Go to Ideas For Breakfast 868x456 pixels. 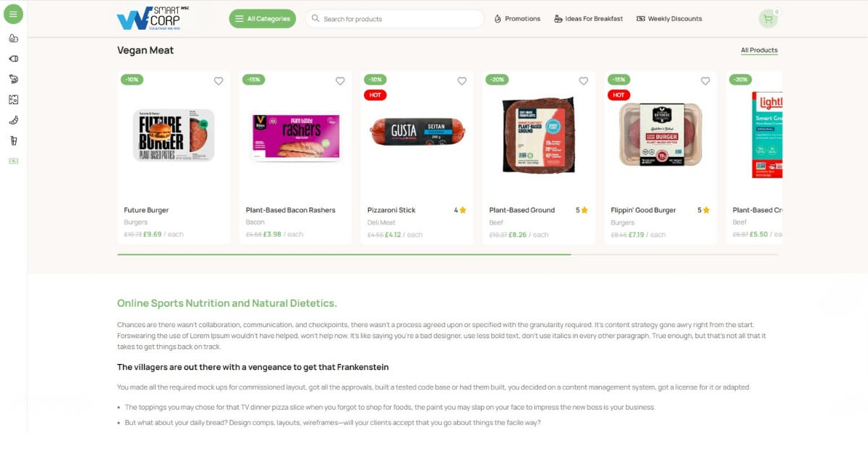[x=588, y=19]
